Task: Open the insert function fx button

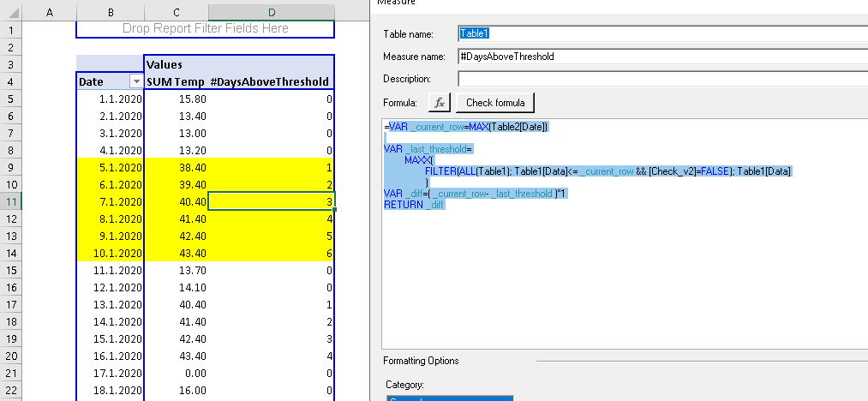Action: coord(440,103)
